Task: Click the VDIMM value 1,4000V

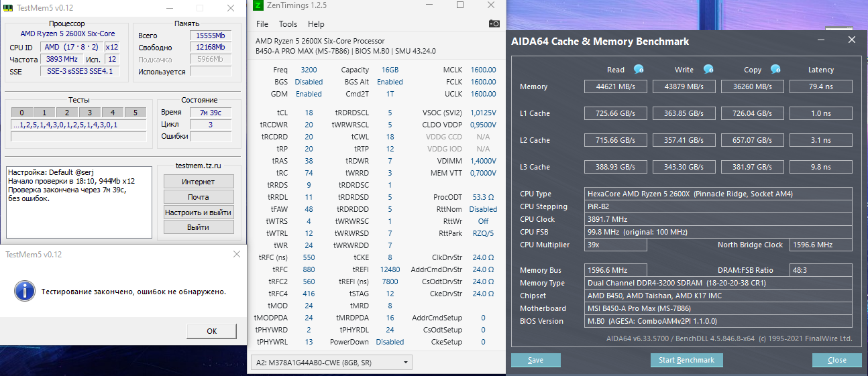Action: (x=483, y=161)
